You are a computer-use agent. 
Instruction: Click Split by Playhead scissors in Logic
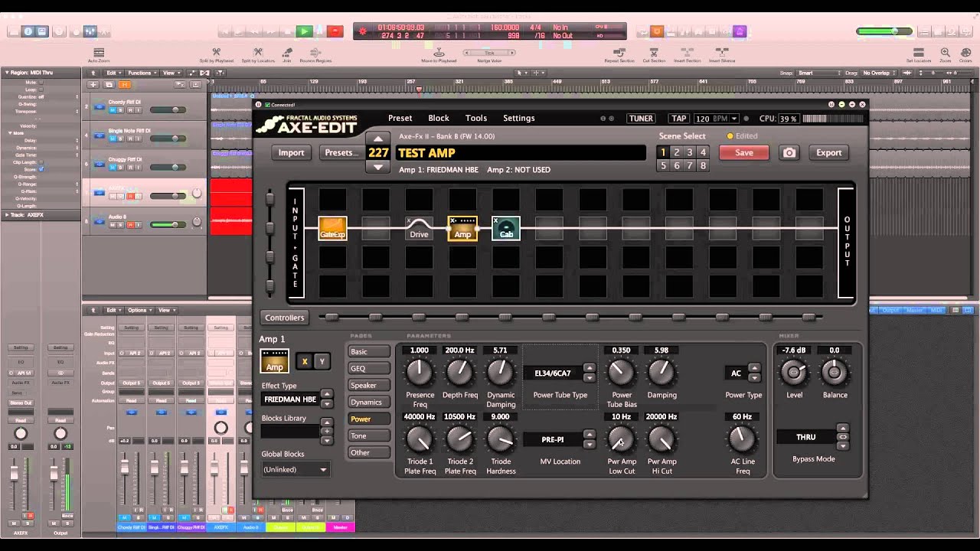(x=217, y=53)
